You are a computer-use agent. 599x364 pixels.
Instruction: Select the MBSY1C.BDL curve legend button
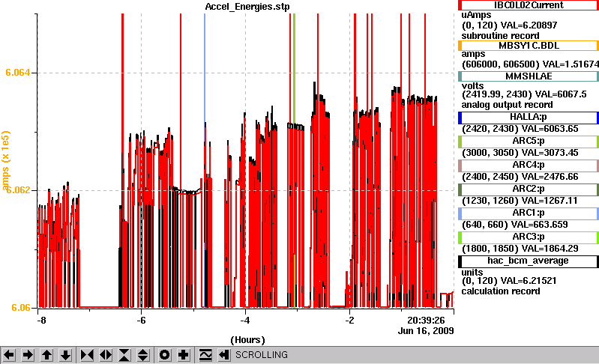pyautogui.click(x=529, y=46)
